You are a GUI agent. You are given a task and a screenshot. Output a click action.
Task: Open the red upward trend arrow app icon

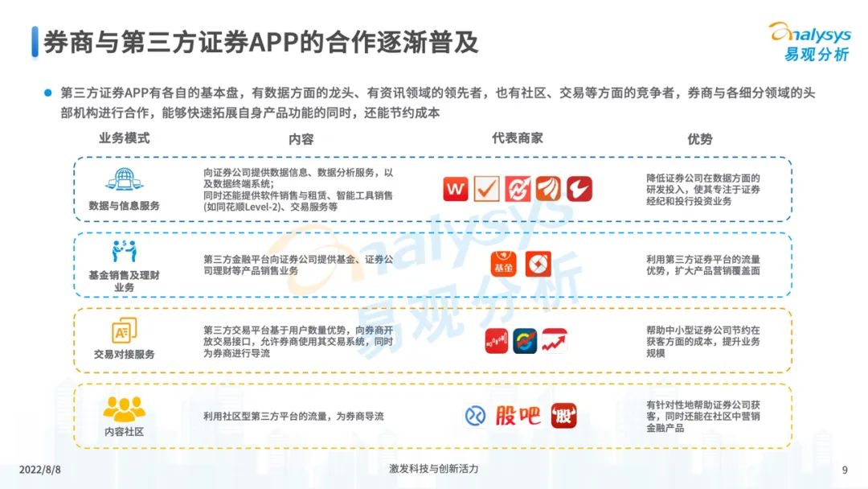(555, 341)
